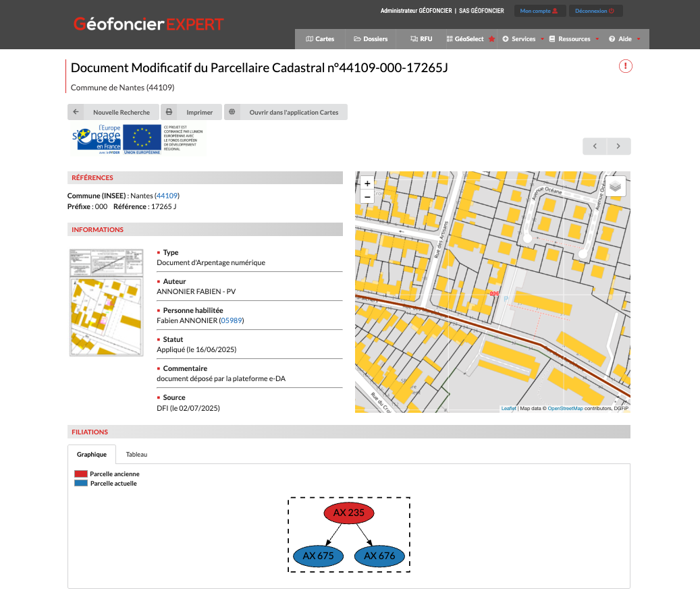Open the document preview thumbnail
Screen dimensions: 700x601
point(106,302)
